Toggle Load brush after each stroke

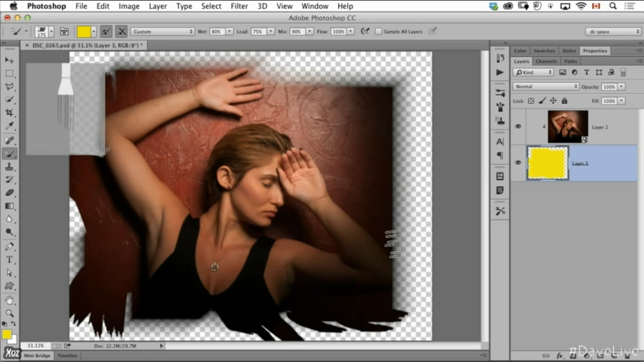106,32
